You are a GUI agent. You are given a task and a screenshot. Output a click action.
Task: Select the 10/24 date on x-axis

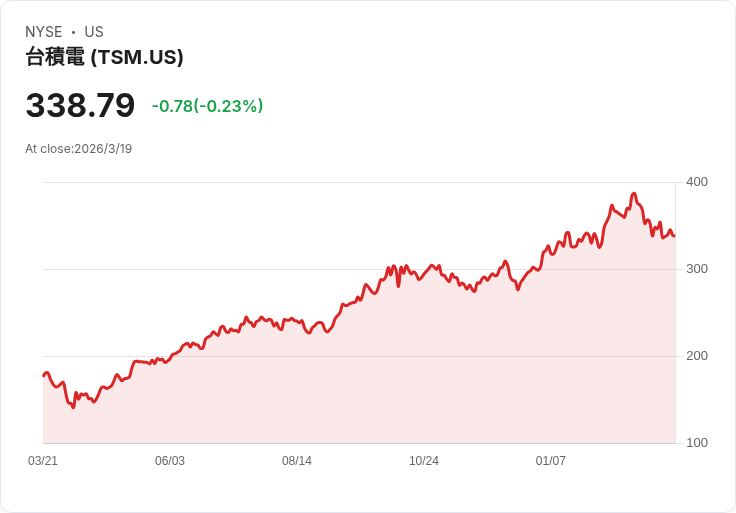(424, 461)
